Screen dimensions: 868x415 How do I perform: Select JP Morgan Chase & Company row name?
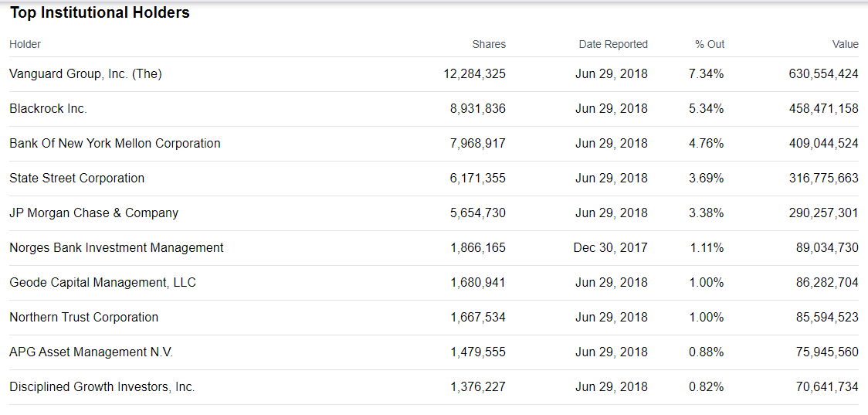pyautogui.click(x=94, y=213)
